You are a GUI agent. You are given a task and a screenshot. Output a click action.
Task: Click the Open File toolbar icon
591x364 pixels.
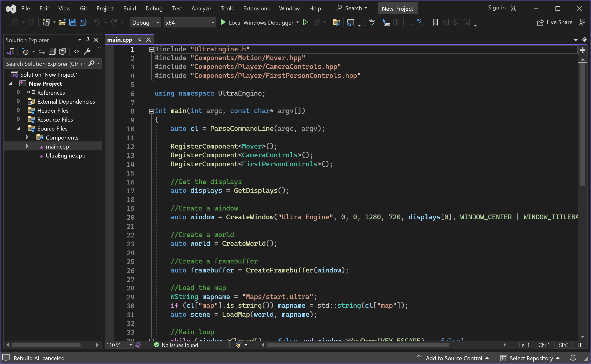coord(62,22)
